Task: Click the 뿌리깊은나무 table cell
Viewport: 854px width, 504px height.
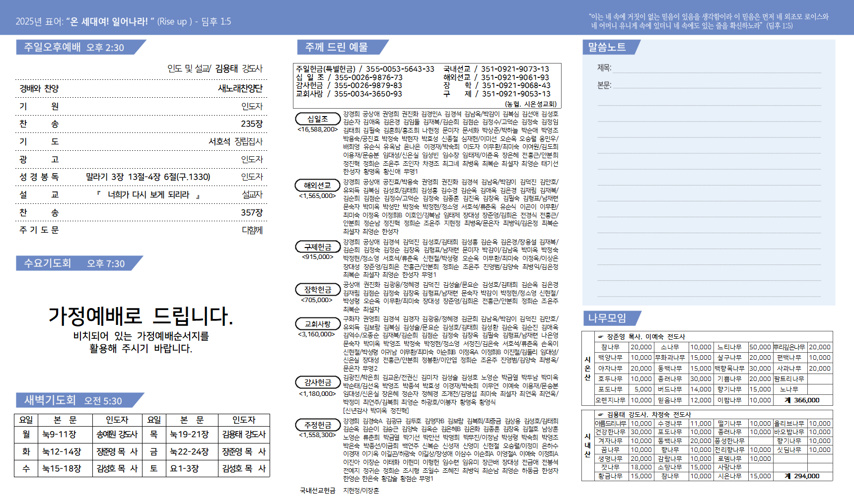Action: 789,347
